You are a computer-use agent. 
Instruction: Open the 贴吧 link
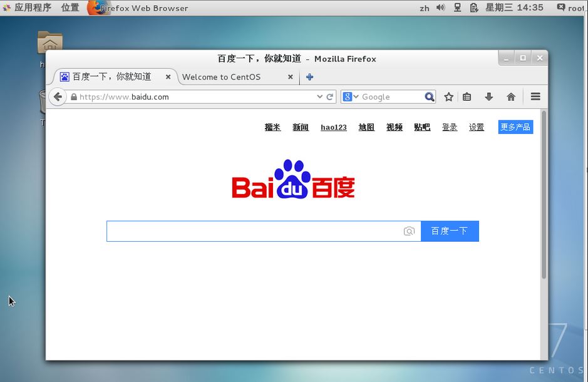pyautogui.click(x=422, y=128)
